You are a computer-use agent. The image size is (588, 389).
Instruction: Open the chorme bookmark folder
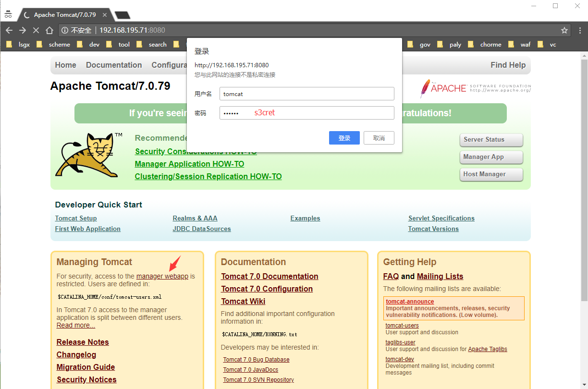pyautogui.click(x=485, y=45)
